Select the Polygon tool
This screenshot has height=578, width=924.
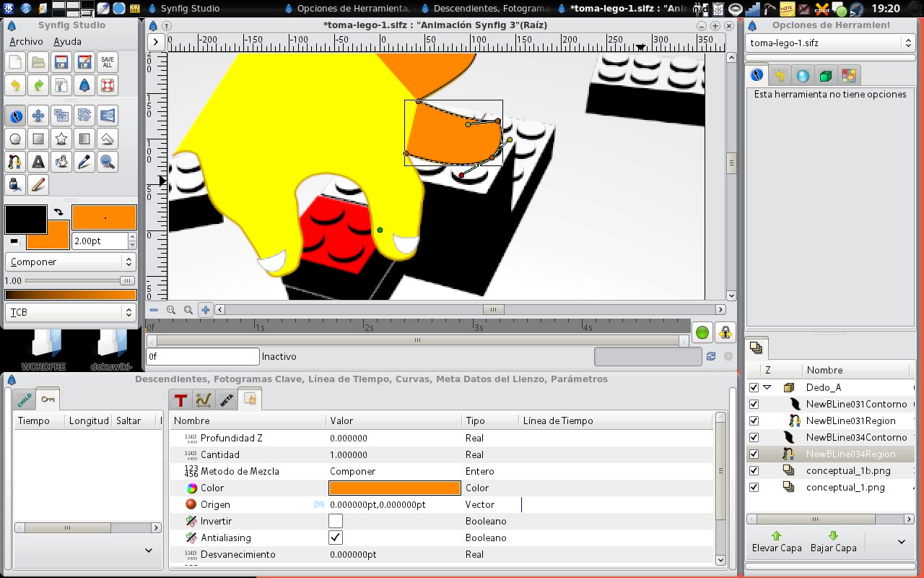click(108, 139)
